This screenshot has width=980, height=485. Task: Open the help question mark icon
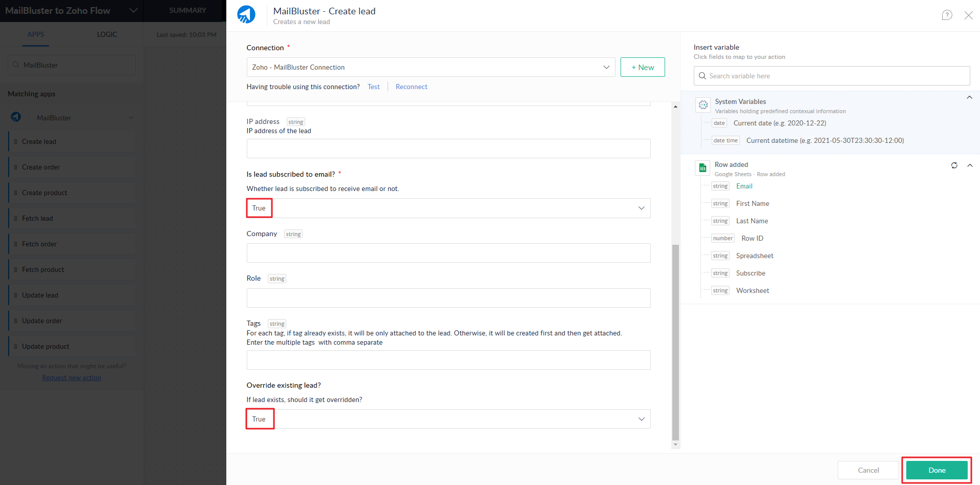[947, 15]
